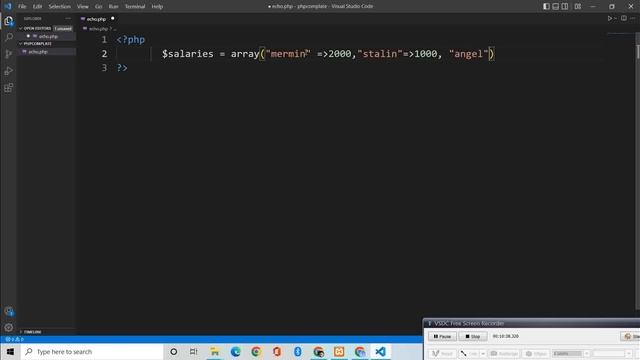
Task: Open the line width dropdown in VSDC recorder
Action: pos(587,353)
